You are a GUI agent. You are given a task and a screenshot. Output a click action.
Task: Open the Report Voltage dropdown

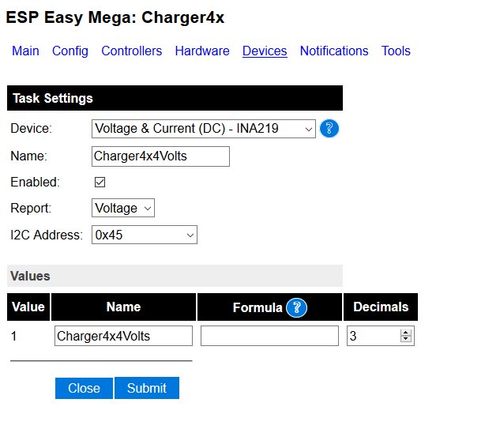123,209
